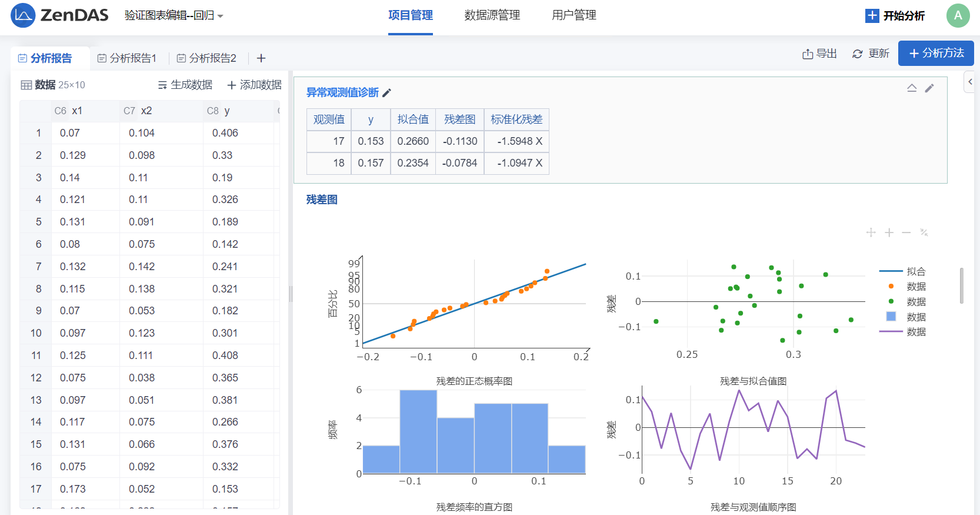Select row 11 y value 0.408
Viewport: 980px width, 515px height.
[x=238, y=355]
